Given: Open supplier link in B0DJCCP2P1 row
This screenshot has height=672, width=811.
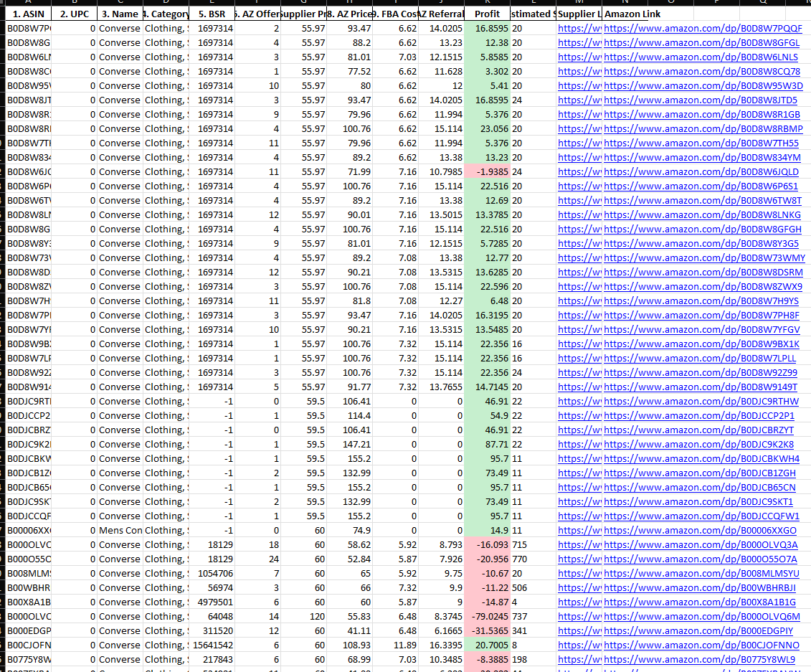Looking at the screenshot, I should [579, 416].
